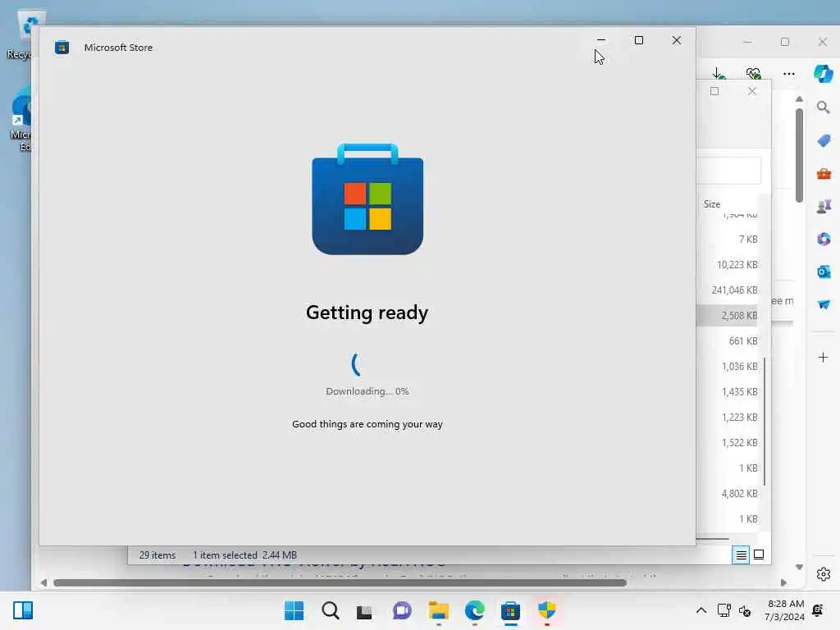The width and height of the screenshot is (840, 630).
Task: Open Drop paper plane icon in Edge sidebar
Action: (824, 304)
